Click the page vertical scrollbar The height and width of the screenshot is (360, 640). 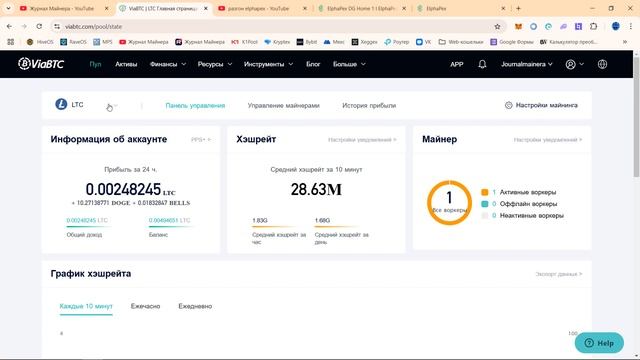click(636, 118)
